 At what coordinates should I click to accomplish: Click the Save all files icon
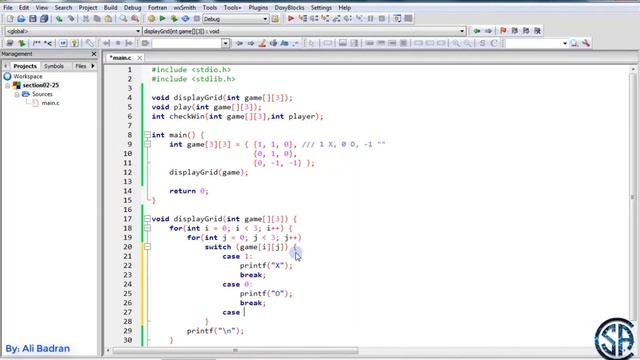[x=44, y=19]
